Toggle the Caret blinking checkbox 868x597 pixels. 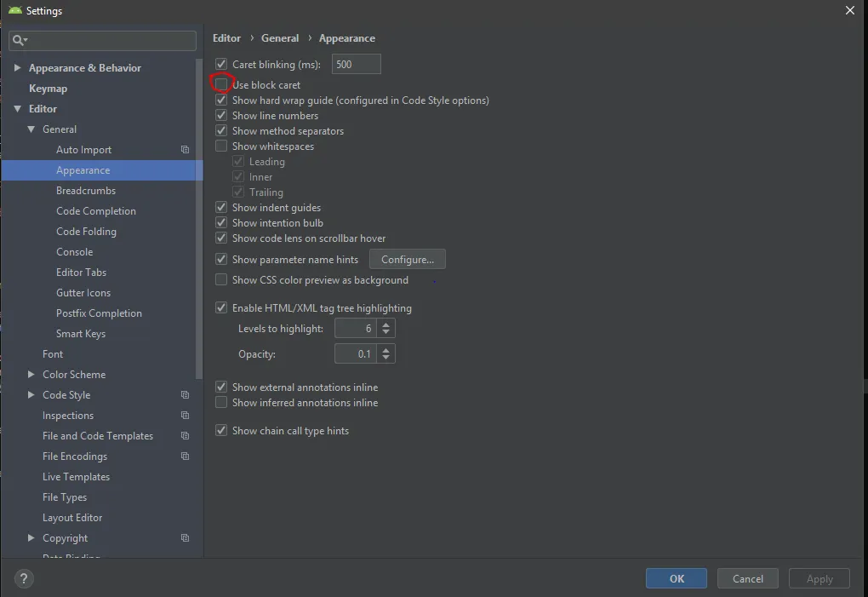[x=221, y=64]
